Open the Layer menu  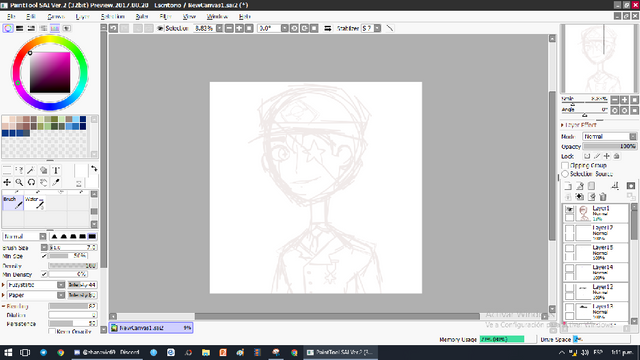[x=82, y=16]
